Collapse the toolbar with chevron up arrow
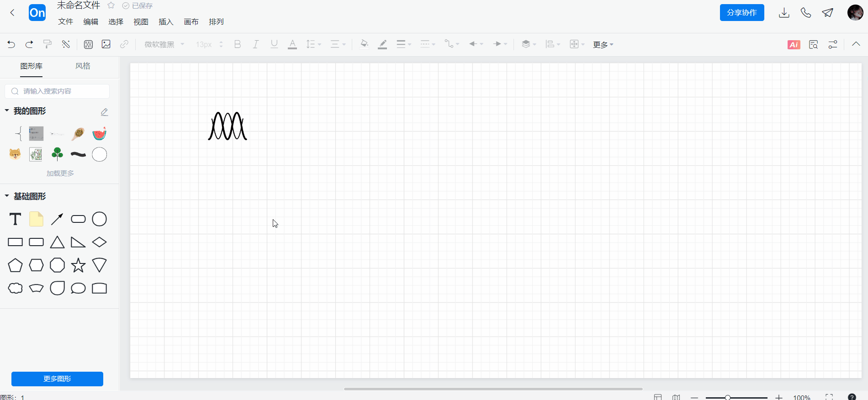868x400 pixels. tap(856, 44)
